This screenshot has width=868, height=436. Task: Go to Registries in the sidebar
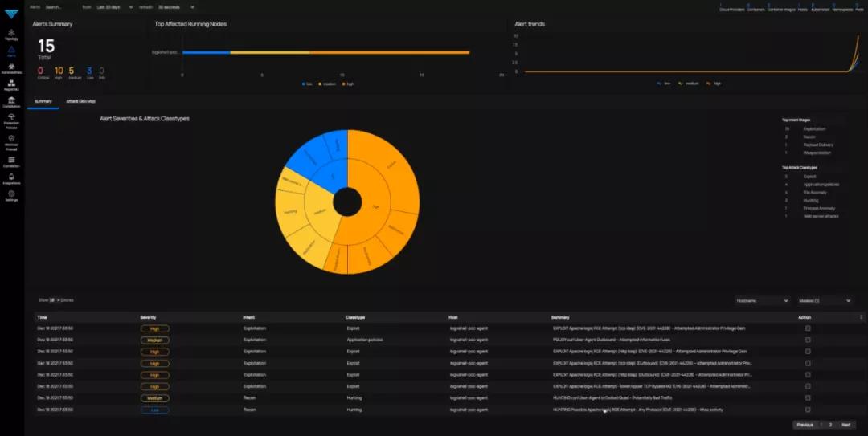[11, 84]
